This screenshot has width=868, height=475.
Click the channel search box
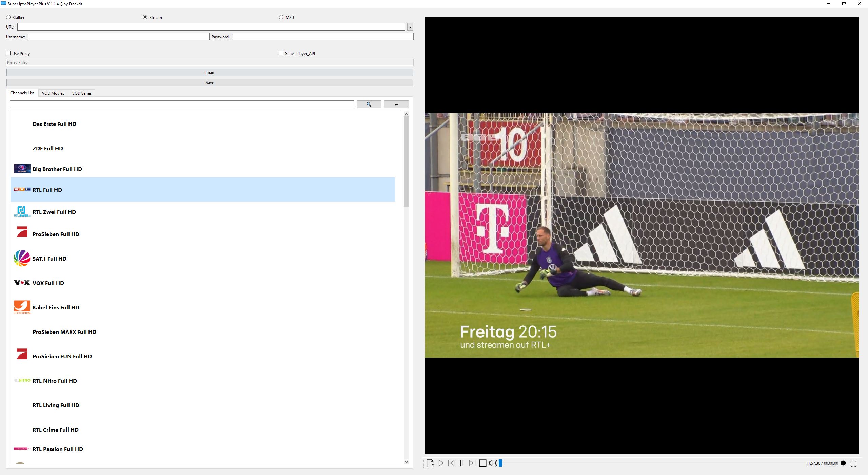coord(182,104)
